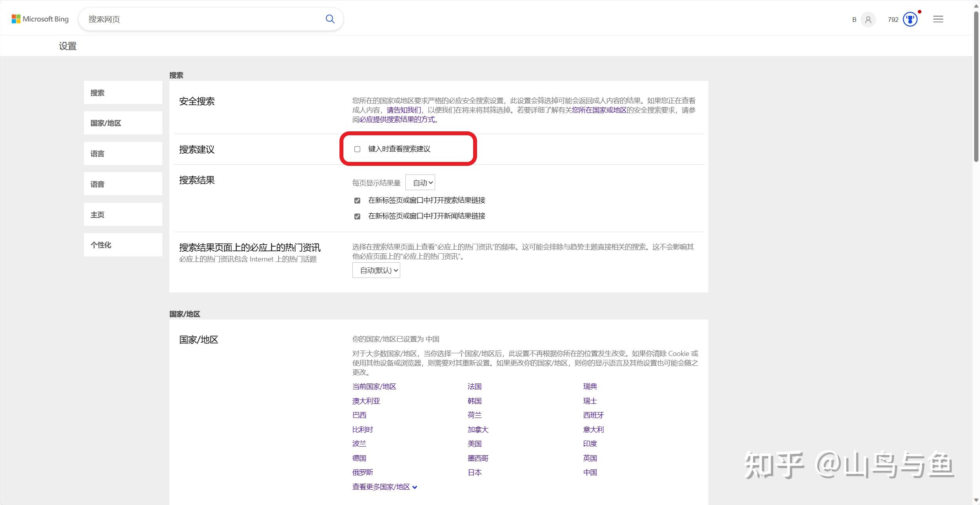980x505 pixels.
Task: Uncheck 在新标签页或窗口中打开新闻结果链接
Action: [357, 216]
